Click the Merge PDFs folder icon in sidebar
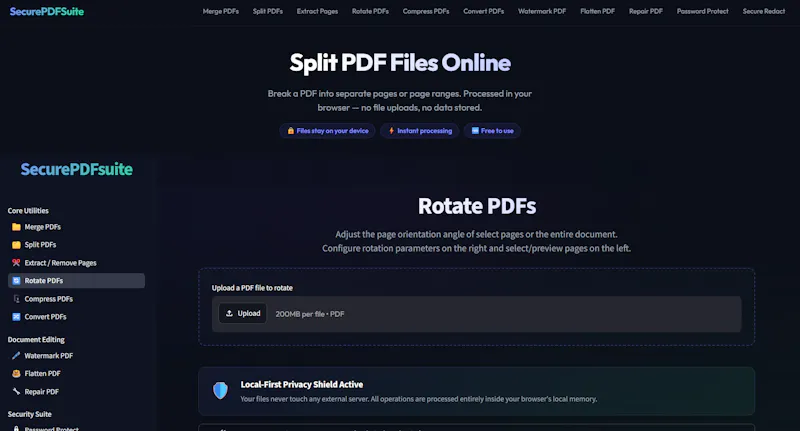The width and height of the screenshot is (800, 431). pos(16,227)
